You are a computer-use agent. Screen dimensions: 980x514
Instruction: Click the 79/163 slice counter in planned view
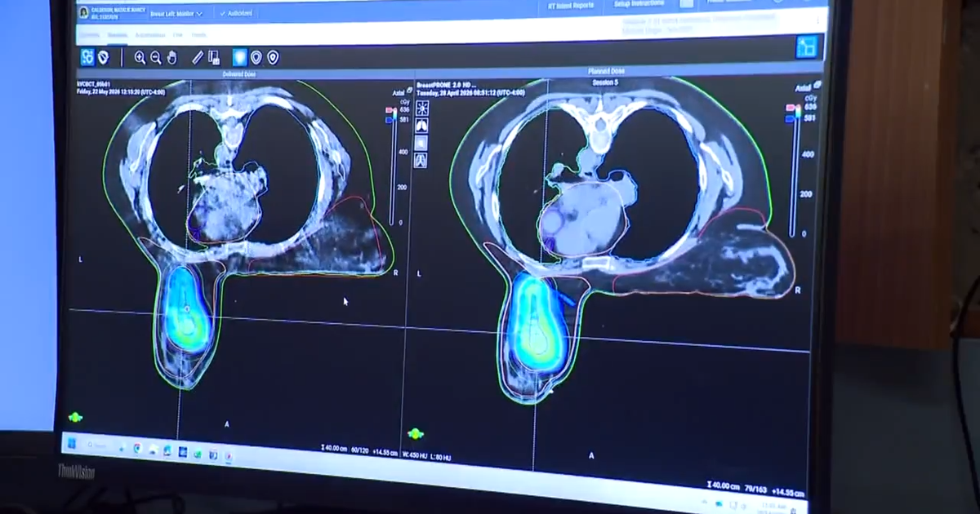point(756,488)
